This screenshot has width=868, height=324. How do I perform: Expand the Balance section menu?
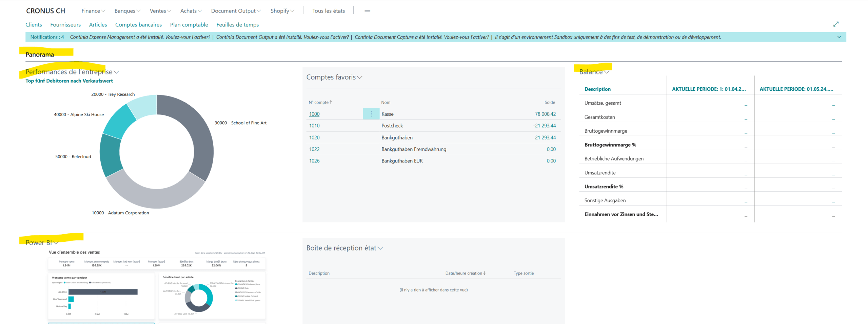pyautogui.click(x=607, y=72)
